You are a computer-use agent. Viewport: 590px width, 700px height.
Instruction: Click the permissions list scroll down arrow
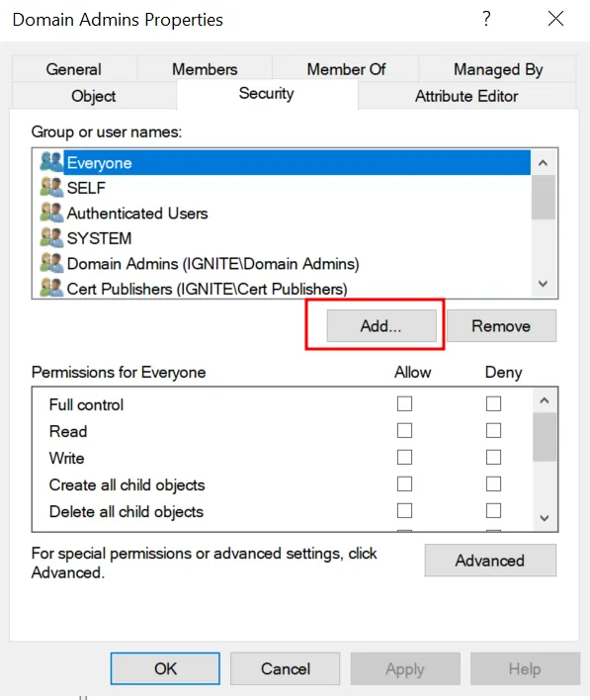coord(545,518)
